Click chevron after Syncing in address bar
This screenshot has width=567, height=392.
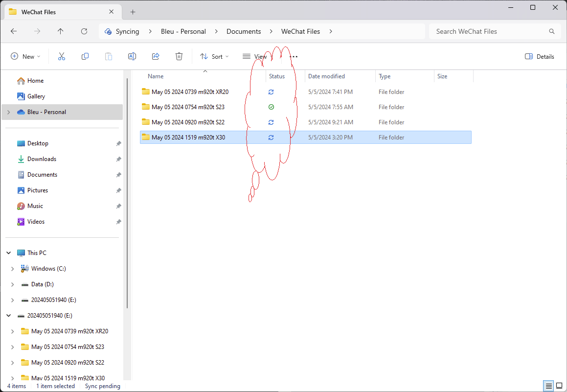pos(150,31)
